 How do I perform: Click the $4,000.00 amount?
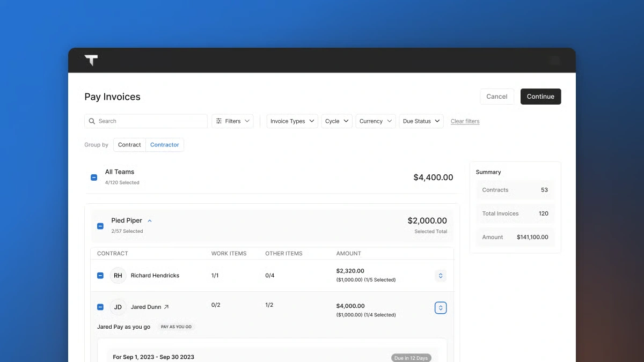pos(350,306)
